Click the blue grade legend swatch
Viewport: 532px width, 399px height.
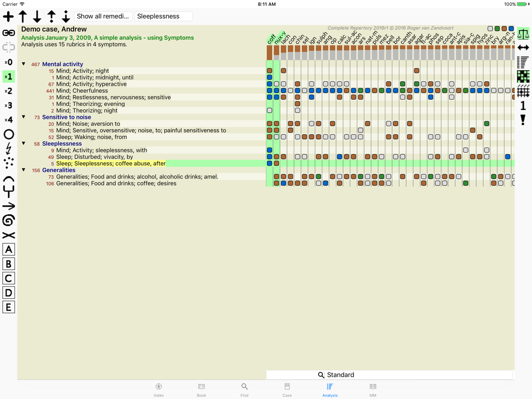511,28
